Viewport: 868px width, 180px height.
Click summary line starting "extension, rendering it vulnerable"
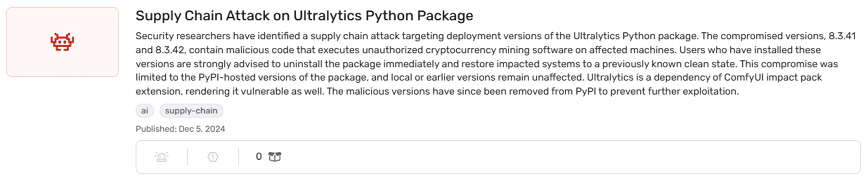(x=437, y=91)
